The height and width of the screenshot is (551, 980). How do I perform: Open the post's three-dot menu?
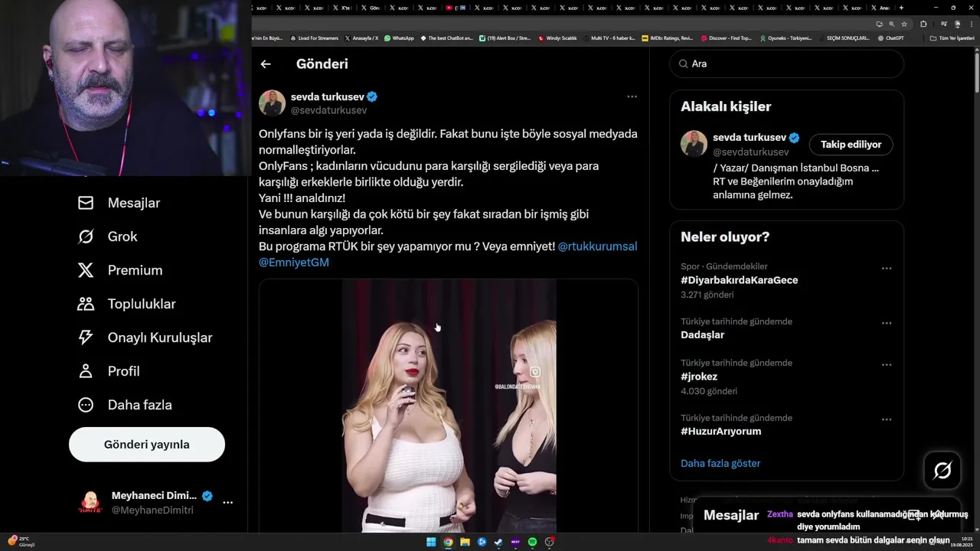632,96
